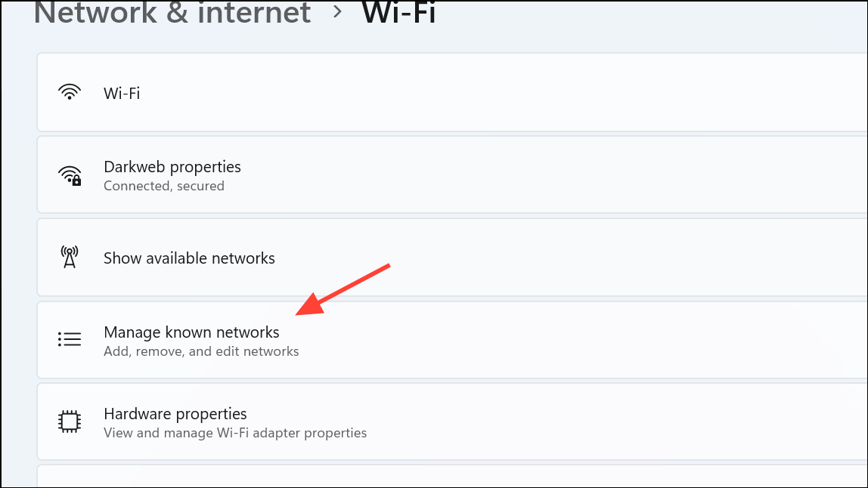Click the secured Wi-Fi lock icon

click(x=70, y=175)
